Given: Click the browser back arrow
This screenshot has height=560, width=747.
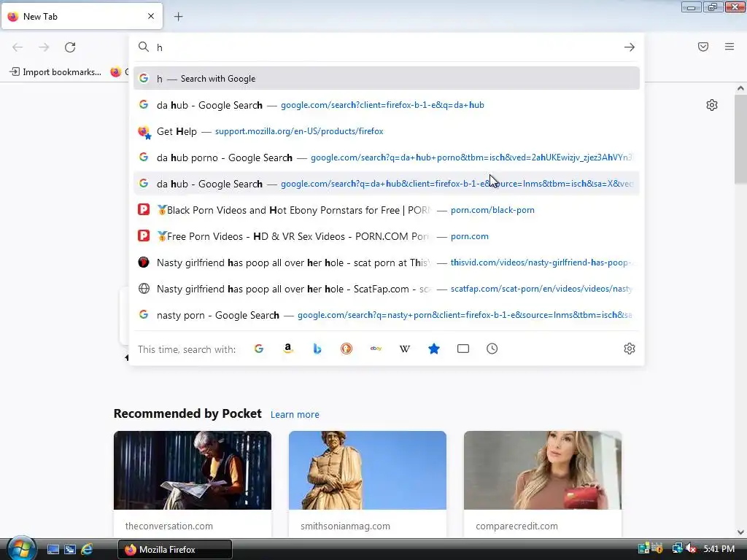Looking at the screenshot, I should click(18, 47).
